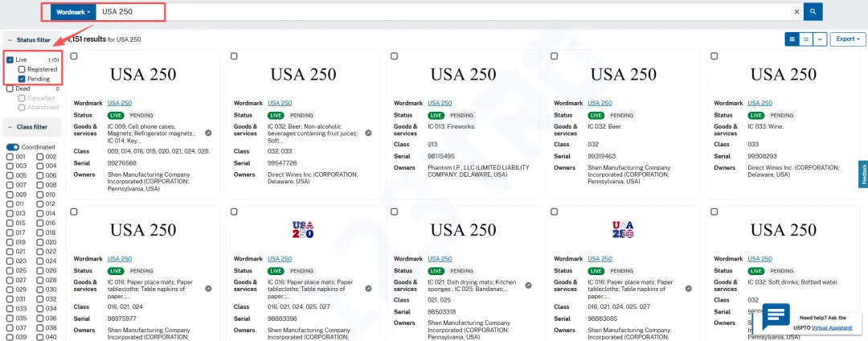Switch to list view layout
Viewport: 868px width, 341px height.
(x=805, y=39)
